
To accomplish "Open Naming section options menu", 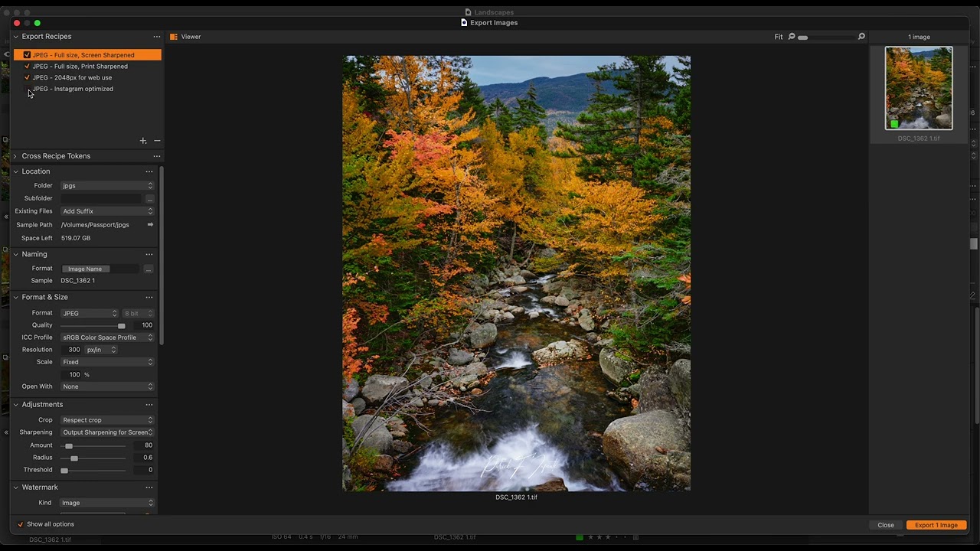I will pyautogui.click(x=149, y=254).
